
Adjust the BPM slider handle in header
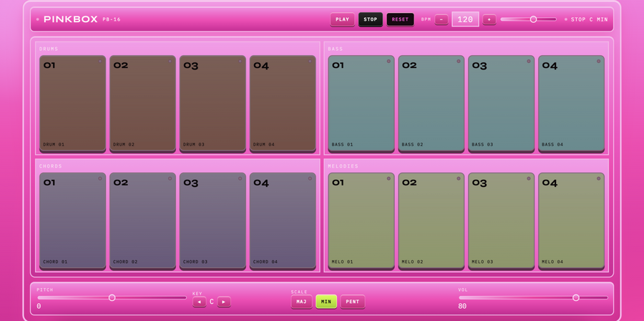(x=533, y=19)
